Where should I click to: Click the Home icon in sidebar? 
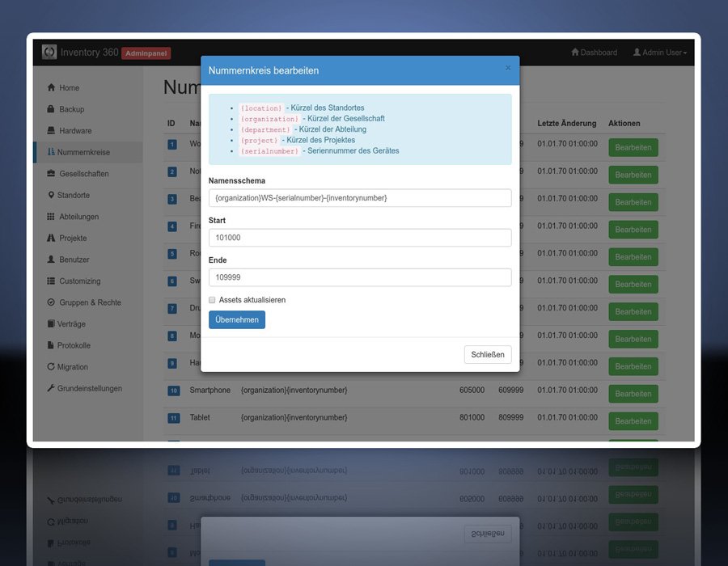(x=51, y=87)
